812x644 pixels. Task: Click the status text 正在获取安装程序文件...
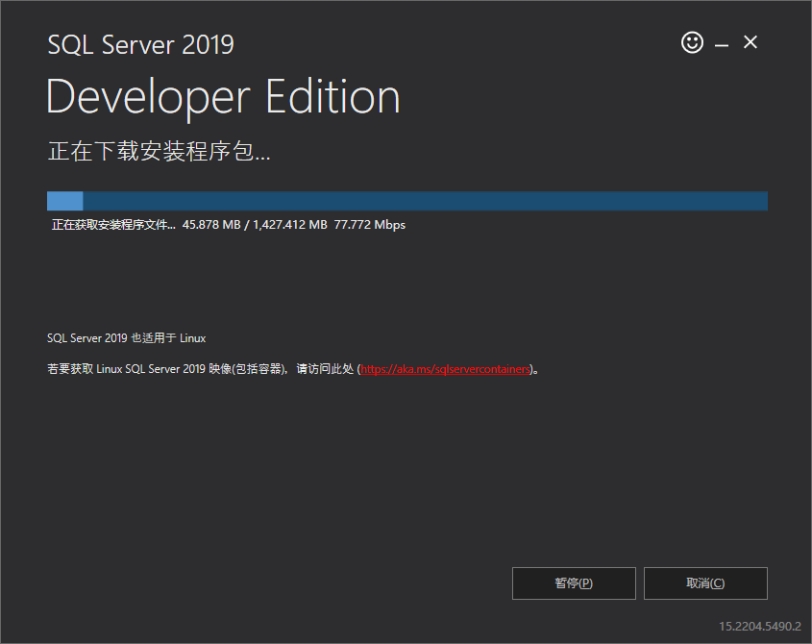pos(113,225)
